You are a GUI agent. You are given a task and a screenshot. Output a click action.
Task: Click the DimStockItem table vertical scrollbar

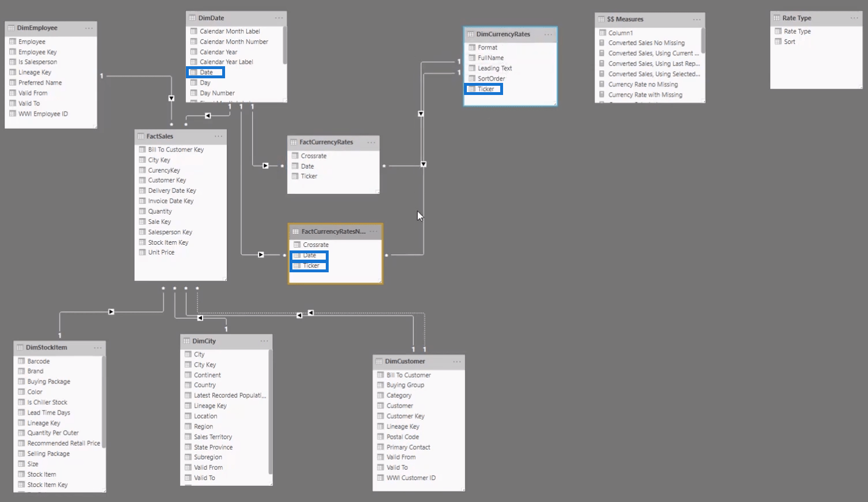coord(104,402)
